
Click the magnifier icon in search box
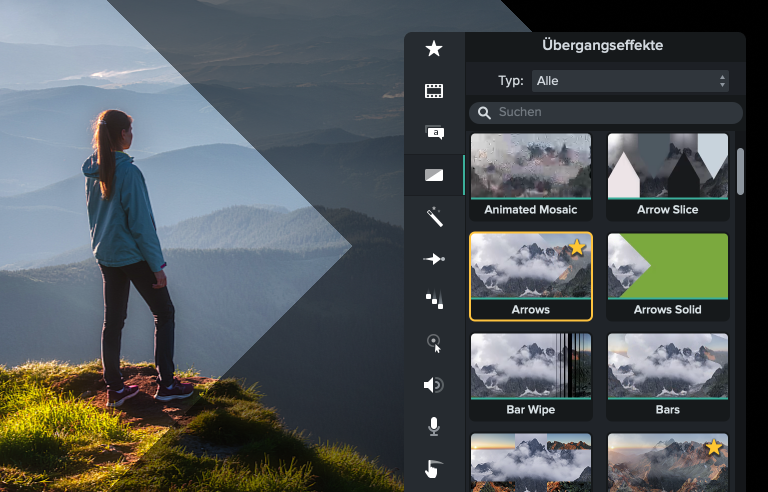coord(484,113)
